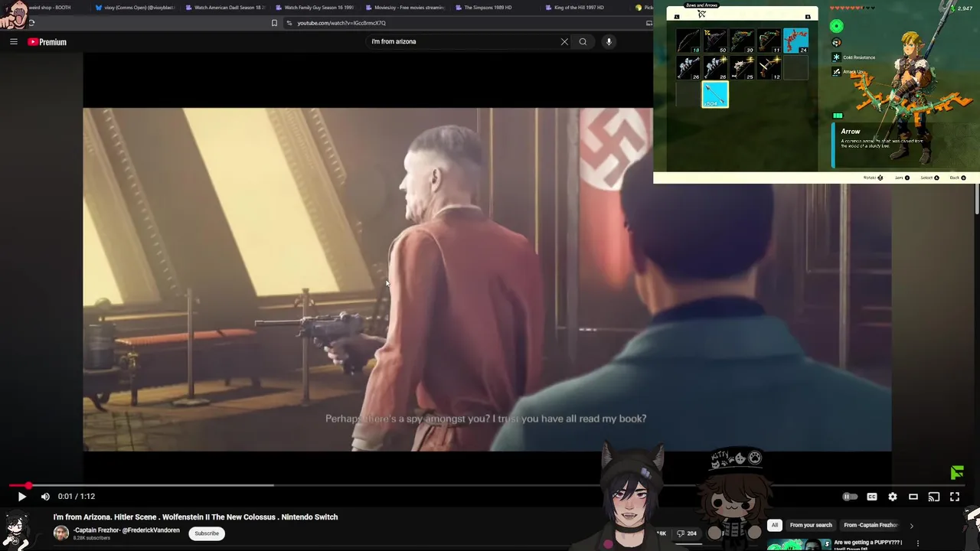Viewport: 980px width, 551px height.
Task: Go to YouTube Premium home logo
Action: 47,42
